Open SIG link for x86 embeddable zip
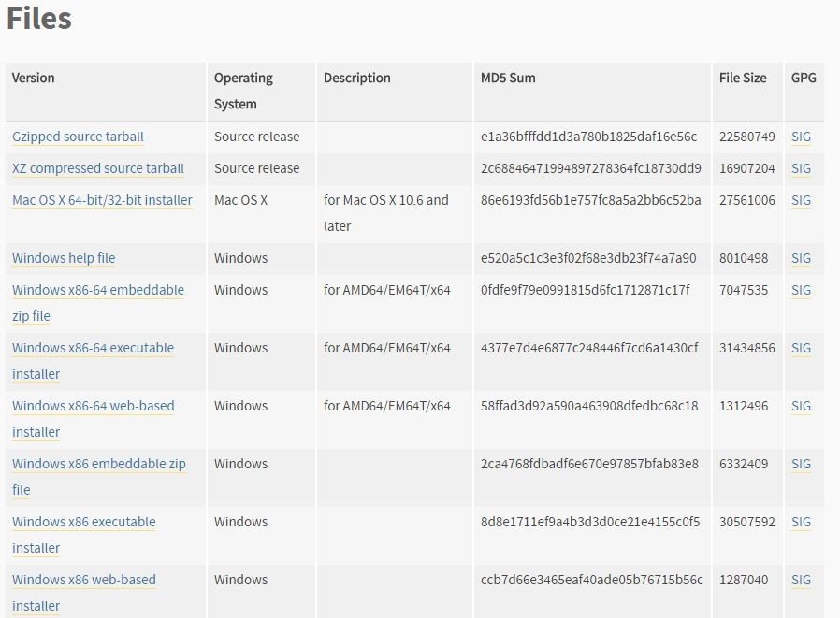This screenshot has height=618, width=840. (x=801, y=463)
